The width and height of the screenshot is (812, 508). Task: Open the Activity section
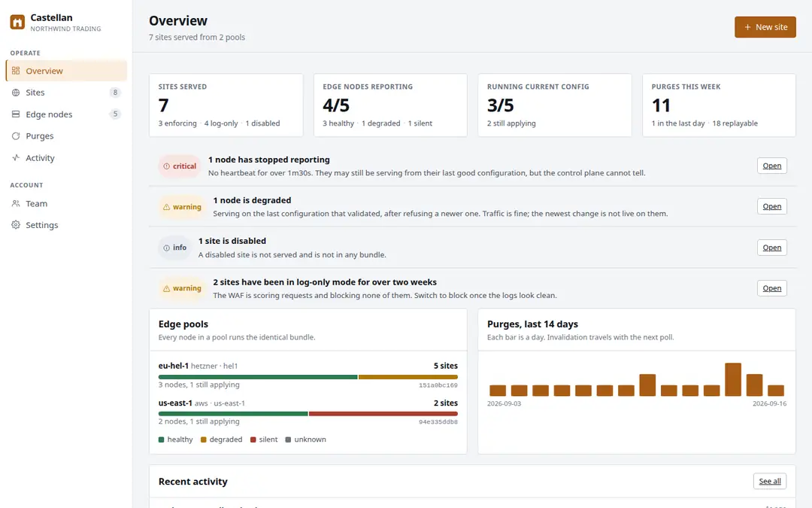66,157
